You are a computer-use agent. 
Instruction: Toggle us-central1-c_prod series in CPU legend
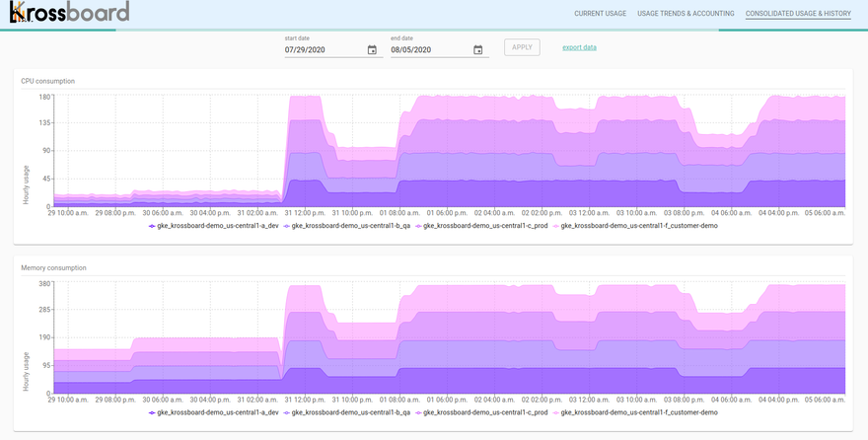(482, 226)
